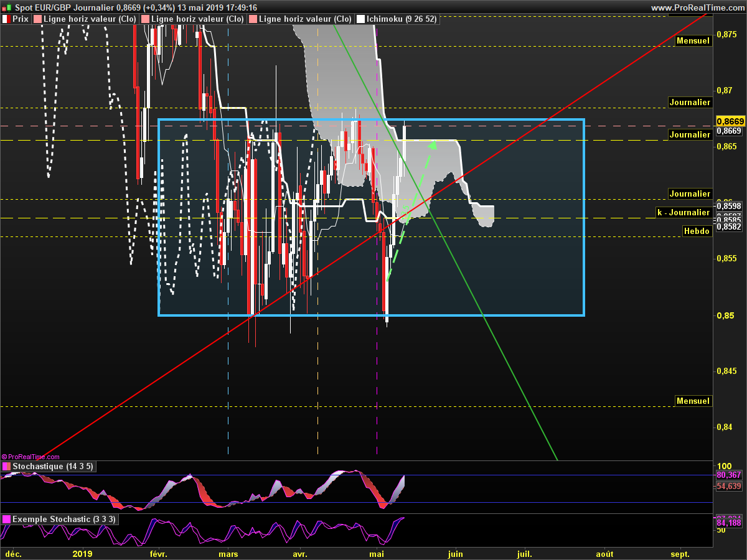The width and height of the screenshot is (747, 560).
Task: Click the juin label on time axis
Action: click(455, 554)
